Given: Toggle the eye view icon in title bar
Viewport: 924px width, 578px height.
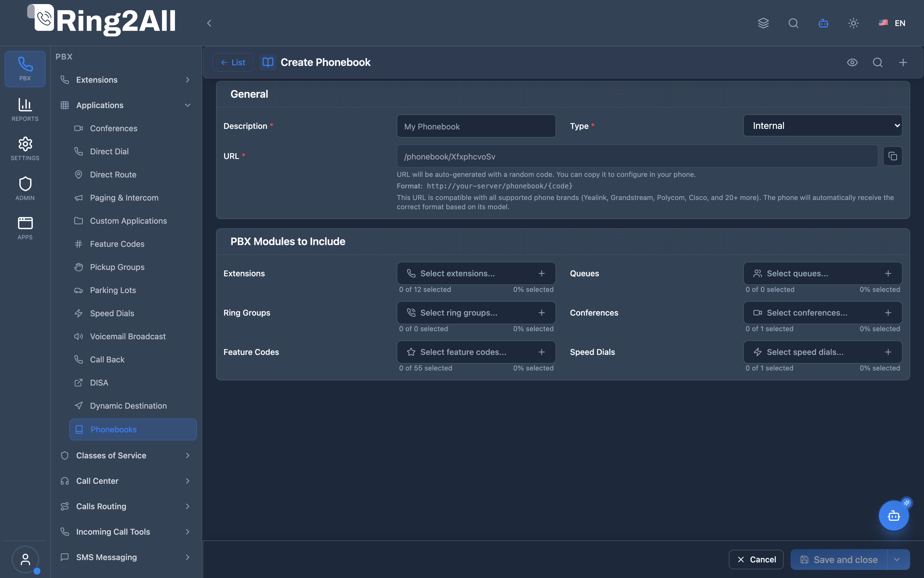Looking at the screenshot, I should [x=852, y=62].
